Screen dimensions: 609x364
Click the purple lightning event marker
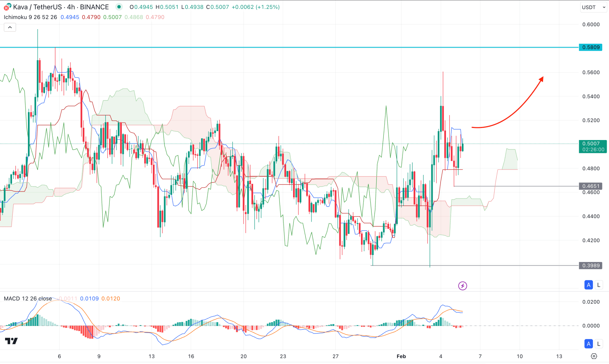point(462,286)
